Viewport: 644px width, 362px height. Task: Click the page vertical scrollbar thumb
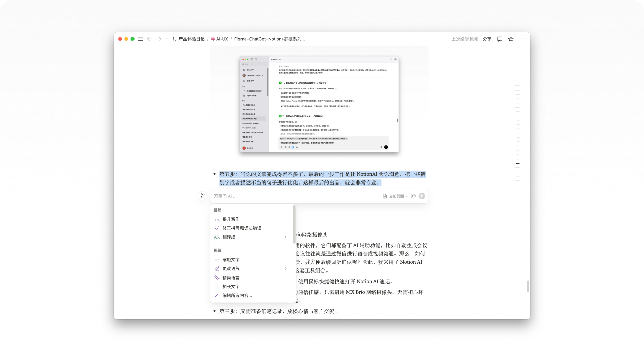point(528,286)
